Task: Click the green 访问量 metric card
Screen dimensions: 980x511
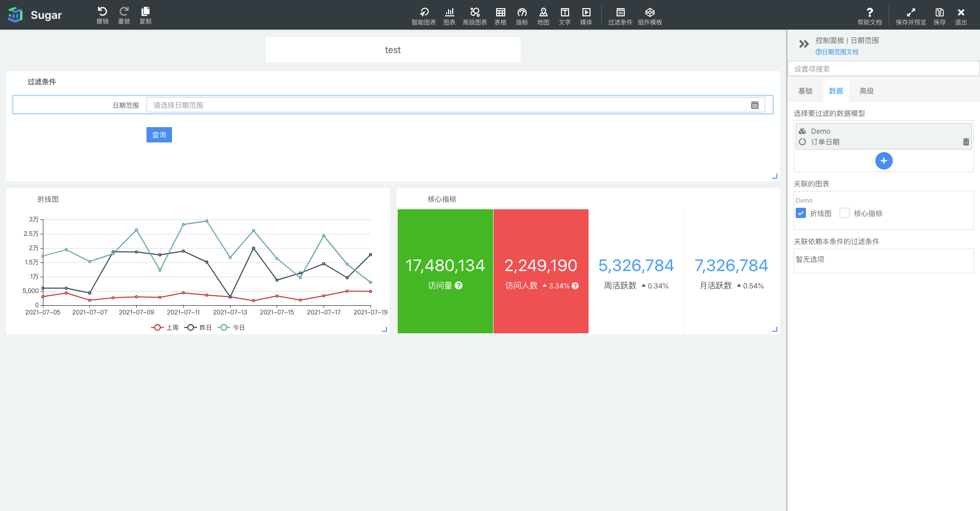Action: (x=445, y=271)
